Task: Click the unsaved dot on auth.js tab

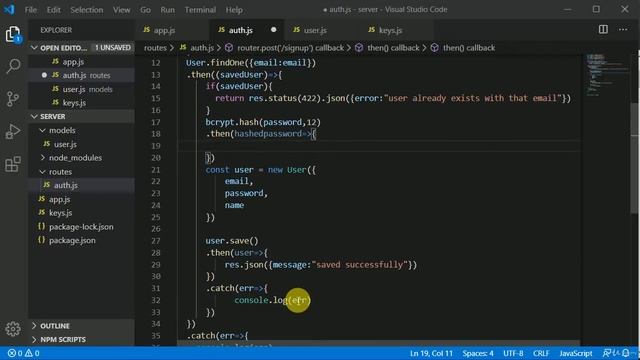Action: [273, 30]
